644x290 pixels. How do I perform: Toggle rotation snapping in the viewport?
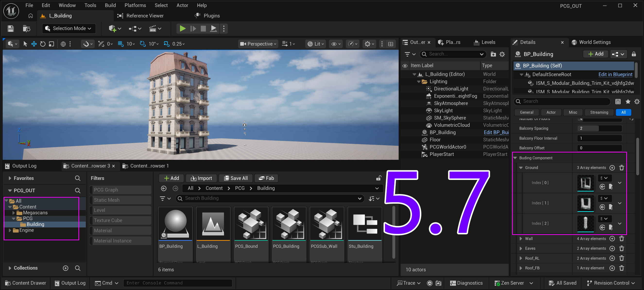click(x=143, y=44)
